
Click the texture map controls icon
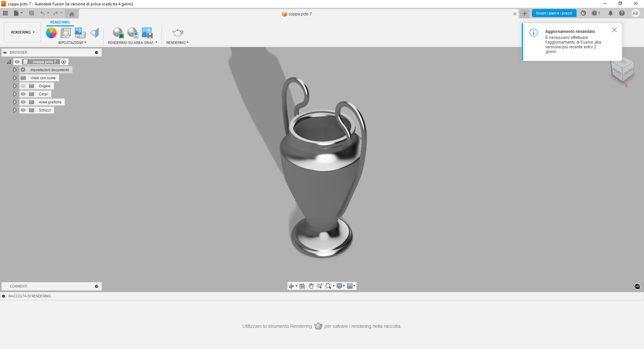pyautogui.click(x=79, y=33)
